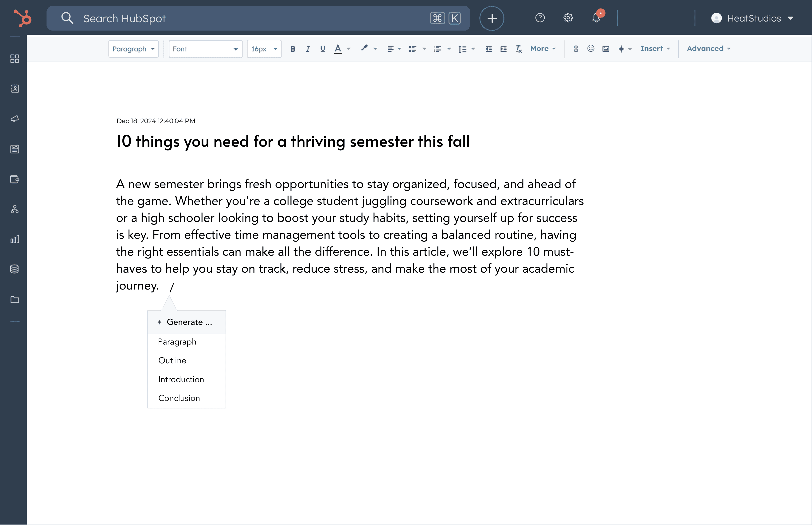Open the content newspaper icon in sidebar

15,149
